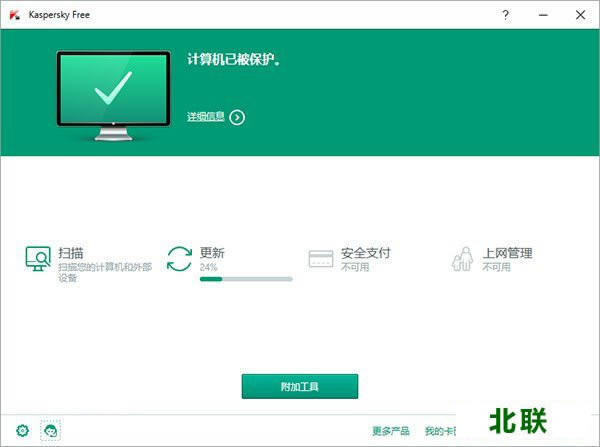
Task: Open the support agent face icon
Action: [50, 430]
